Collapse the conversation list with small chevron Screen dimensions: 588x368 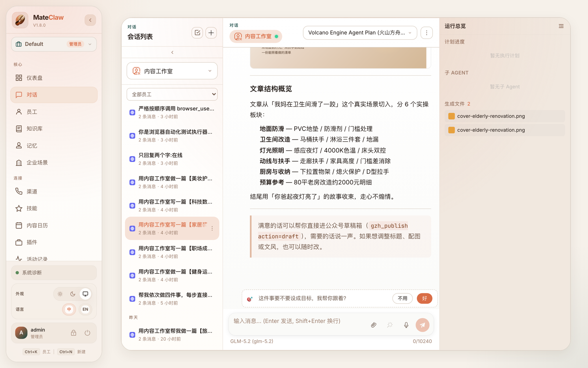tap(172, 52)
